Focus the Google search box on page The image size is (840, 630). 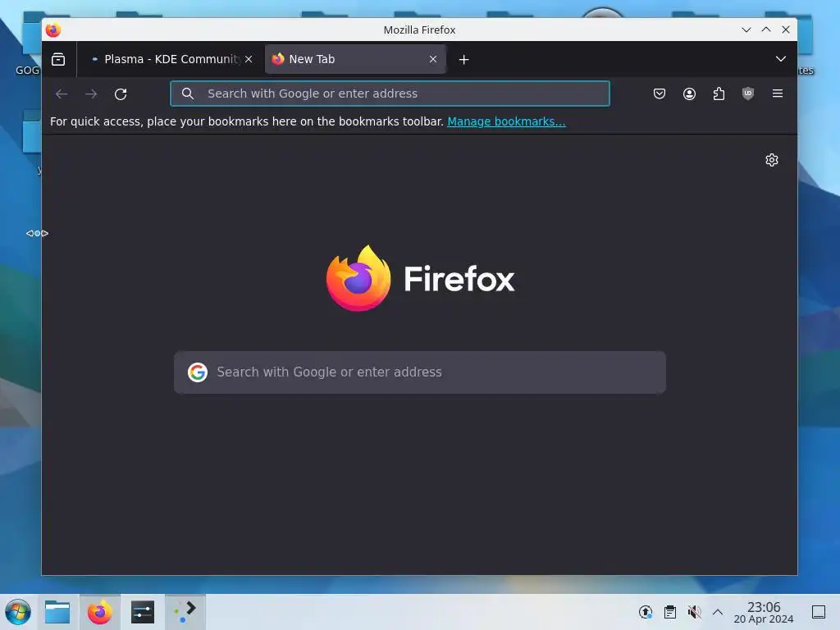click(x=420, y=372)
